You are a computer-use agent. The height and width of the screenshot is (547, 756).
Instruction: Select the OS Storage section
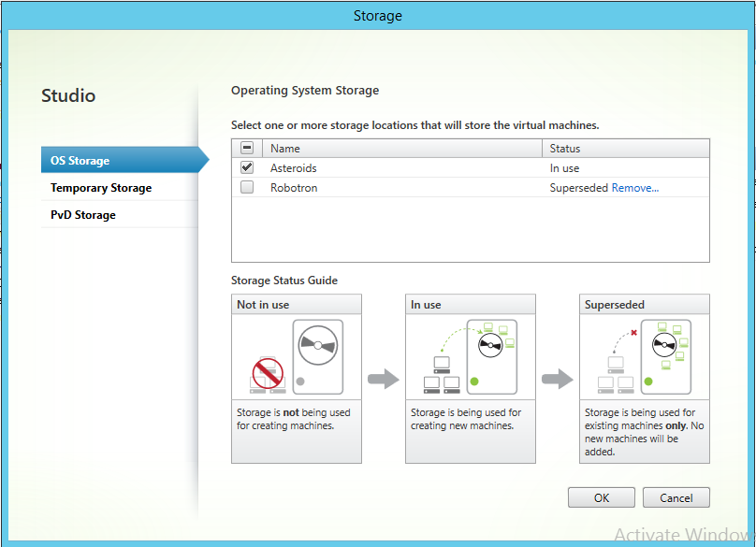[x=80, y=160]
